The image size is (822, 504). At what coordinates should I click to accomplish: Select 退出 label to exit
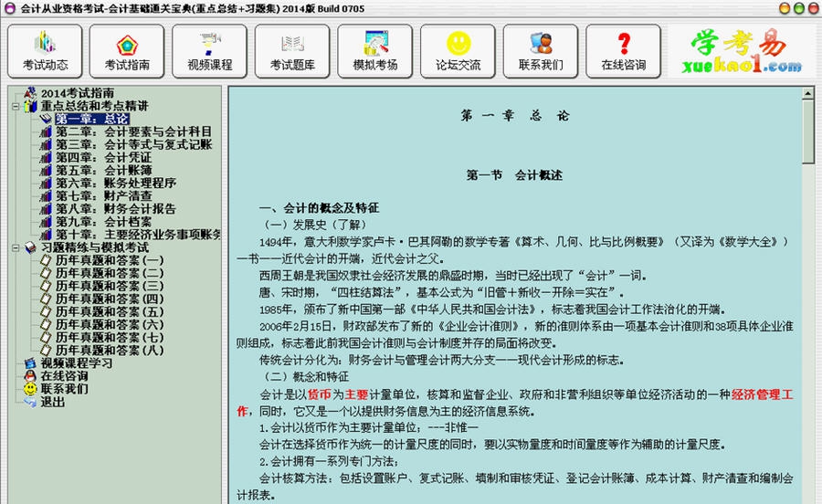[x=53, y=402]
